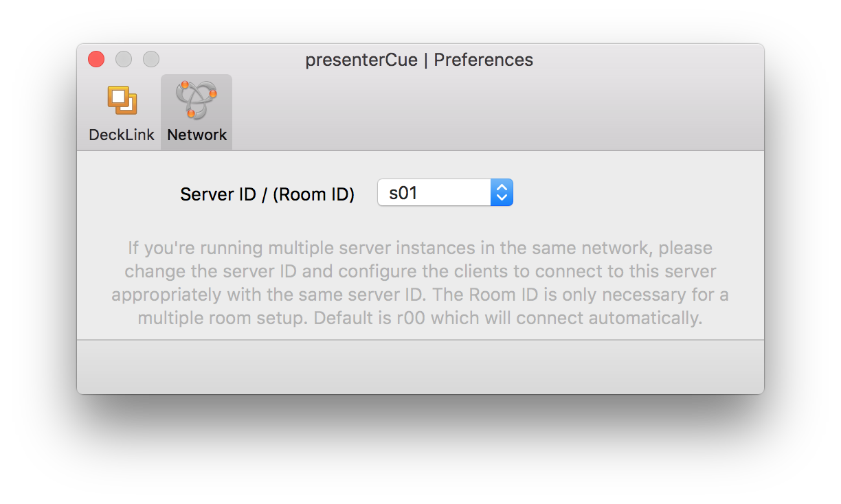Switch to the Network tab label
The width and height of the screenshot is (841, 504).
197,135
